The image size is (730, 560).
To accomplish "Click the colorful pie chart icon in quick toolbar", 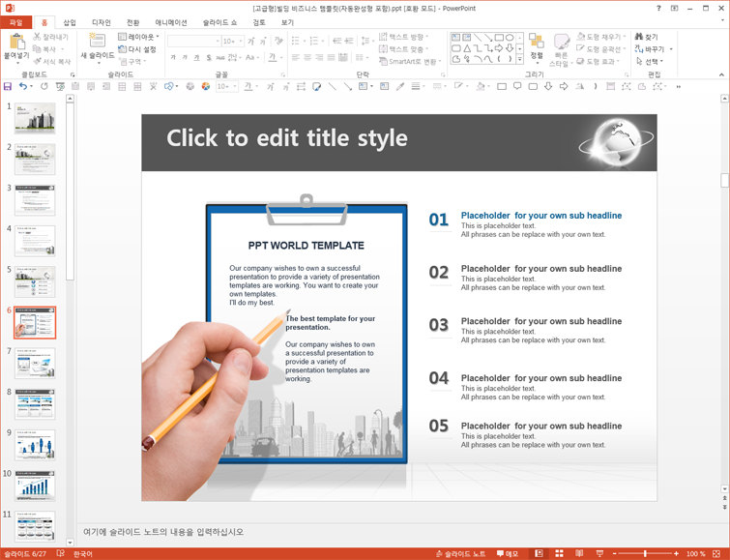I will click(205, 86).
